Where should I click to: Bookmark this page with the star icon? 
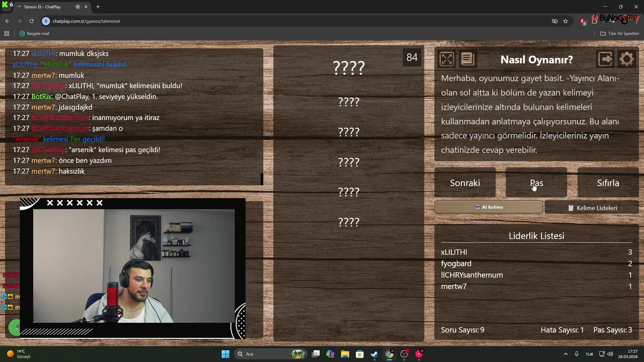[566, 21]
